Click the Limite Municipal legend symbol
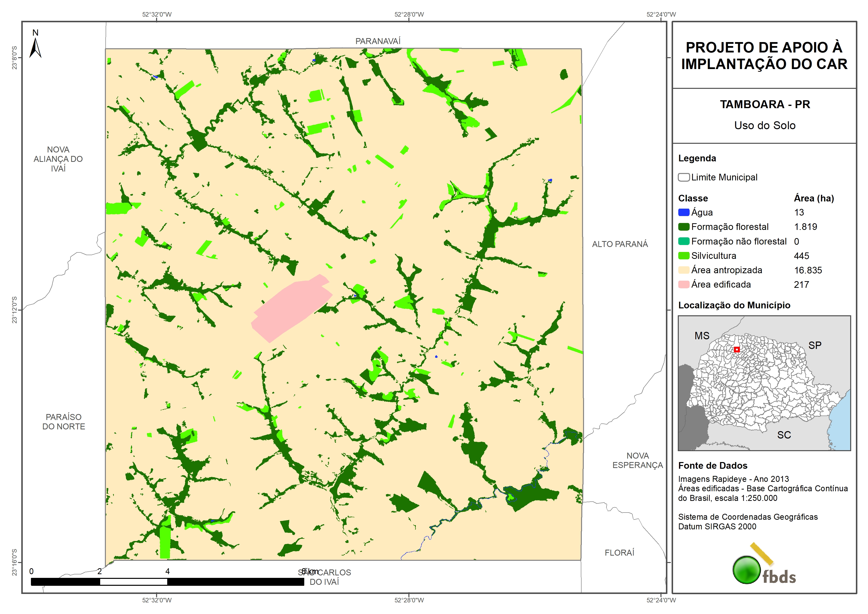The height and width of the screenshot is (614, 868). (x=683, y=177)
